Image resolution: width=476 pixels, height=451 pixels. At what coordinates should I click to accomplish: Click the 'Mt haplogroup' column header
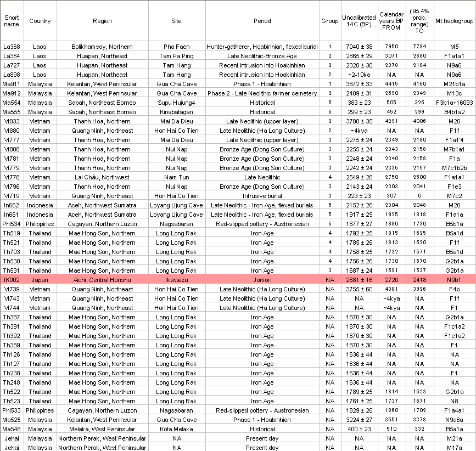455,21
